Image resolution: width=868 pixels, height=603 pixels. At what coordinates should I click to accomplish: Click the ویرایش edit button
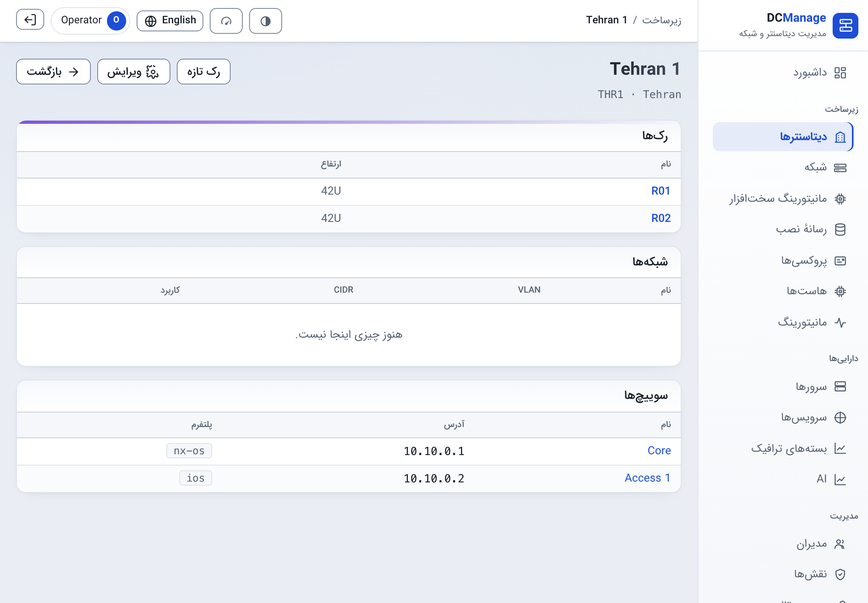click(x=134, y=72)
